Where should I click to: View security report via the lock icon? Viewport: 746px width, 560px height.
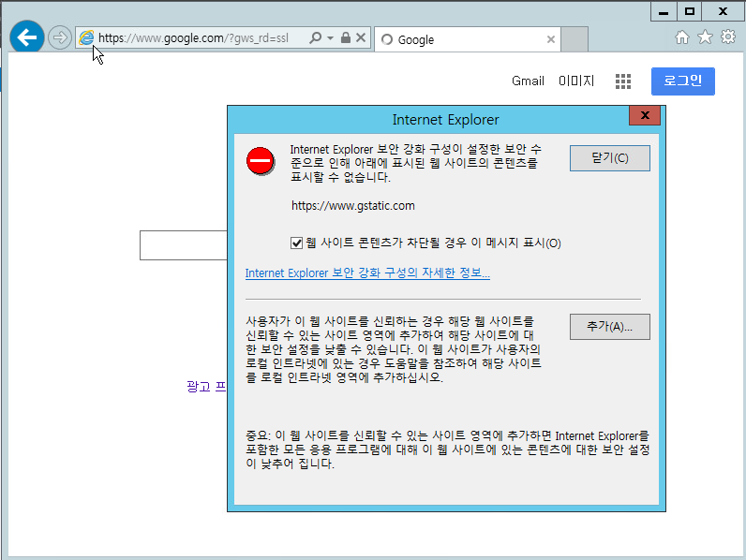(x=346, y=37)
